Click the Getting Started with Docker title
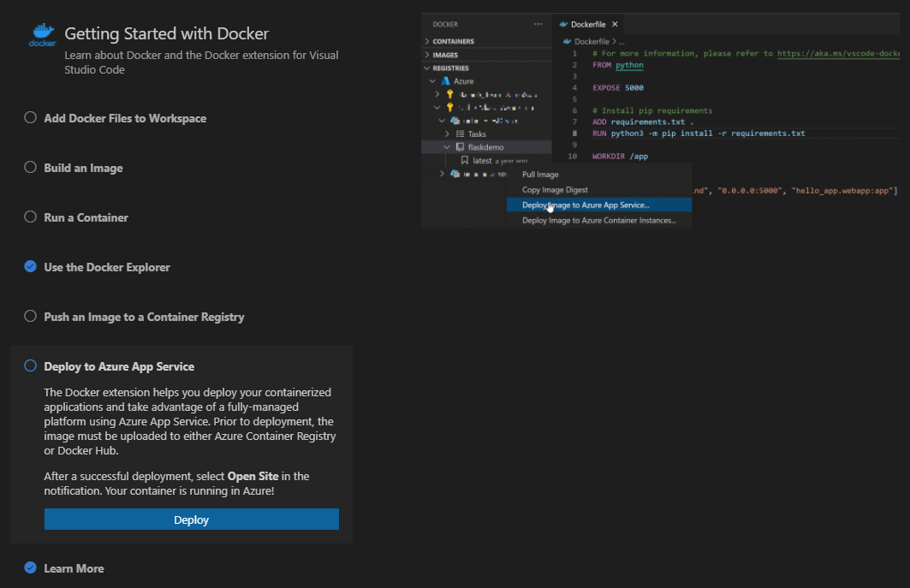 pos(167,33)
